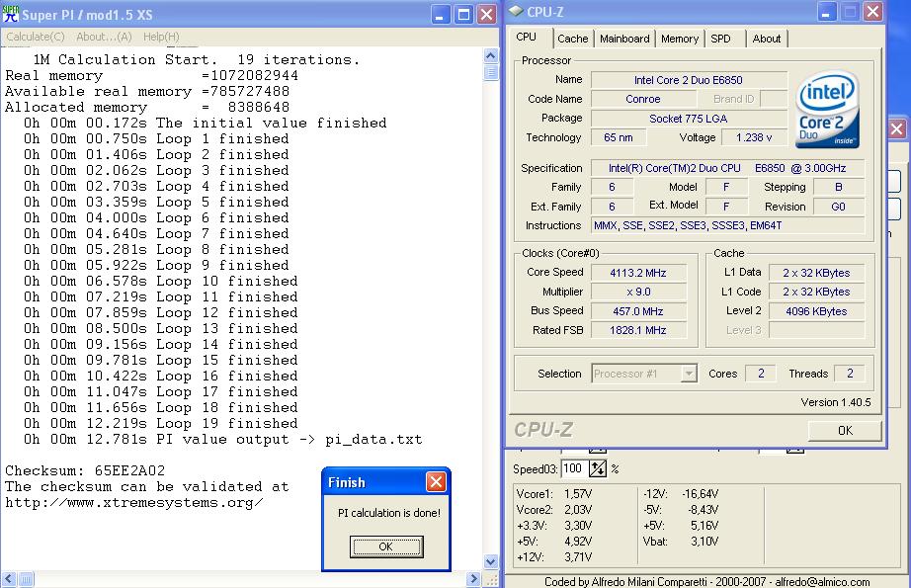Click the Package value Socket 775 LGA
Viewport: 911px width, 588px height.
pyautogui.click(x=689, y=119)
